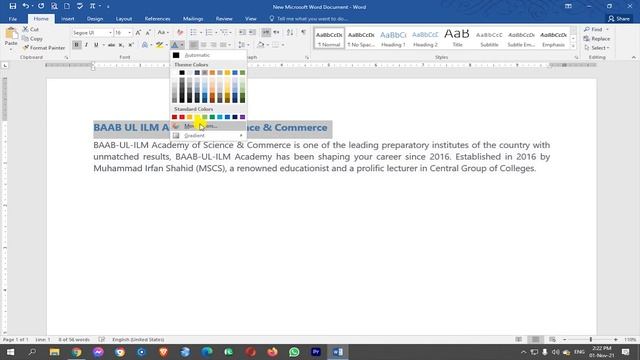The width and height of the screenshot is (640, 360).
Task: Apply Superscript formatting
Action: point(131,45)
